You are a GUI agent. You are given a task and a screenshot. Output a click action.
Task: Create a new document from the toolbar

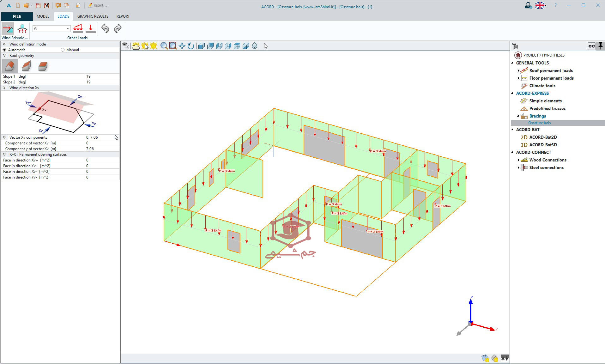pos(18,5)
